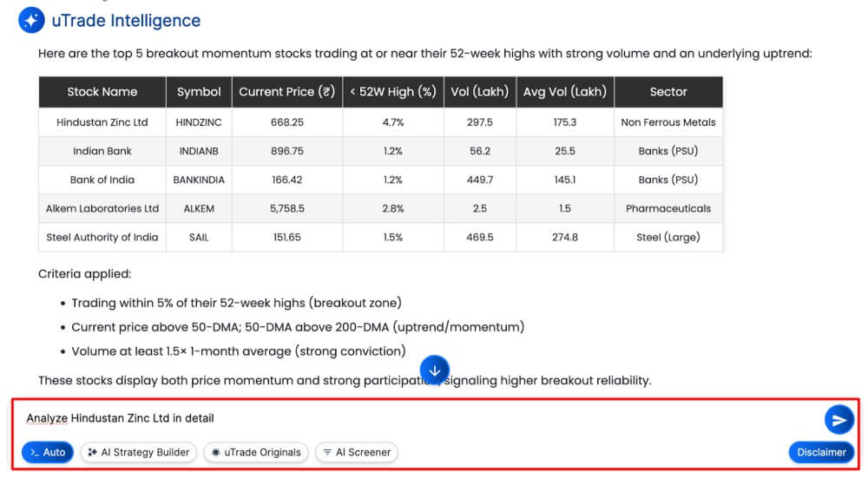This screenshot has height=485, width=868.
Task: Click the uTrade Intelligence sparkle logo
Action: point(31,21)
